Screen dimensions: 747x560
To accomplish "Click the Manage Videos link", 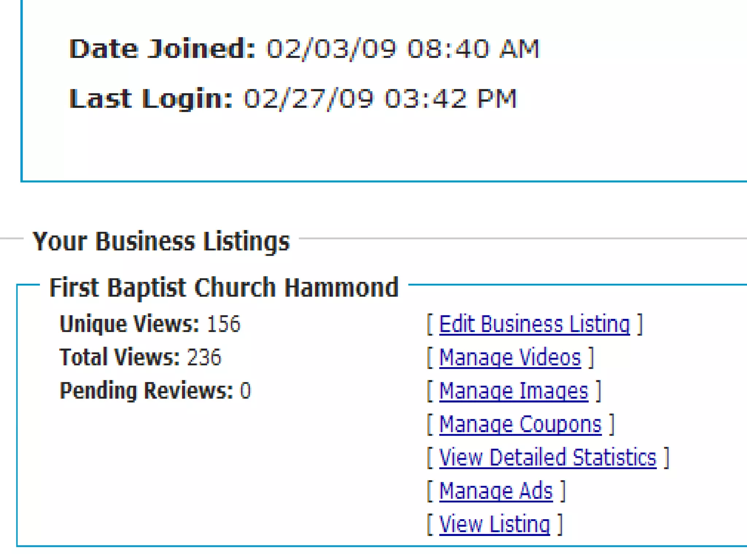I will tap(510, 357).
